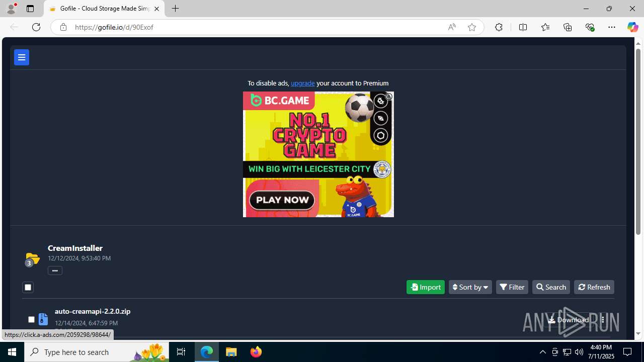Click the browser profile avatar icon

(11, 9)
